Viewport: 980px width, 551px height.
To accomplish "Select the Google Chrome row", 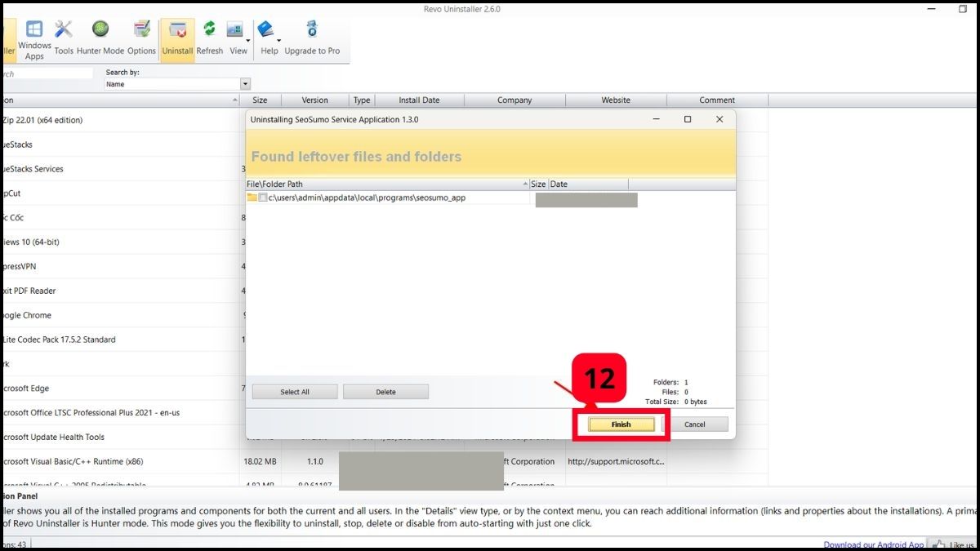I will [x=119, y=315].
